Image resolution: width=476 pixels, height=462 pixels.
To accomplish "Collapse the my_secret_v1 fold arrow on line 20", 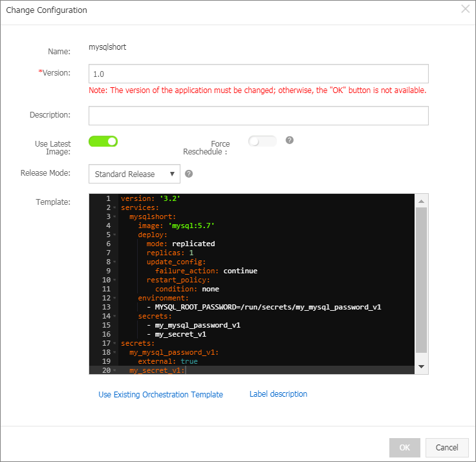I will 114,370.
